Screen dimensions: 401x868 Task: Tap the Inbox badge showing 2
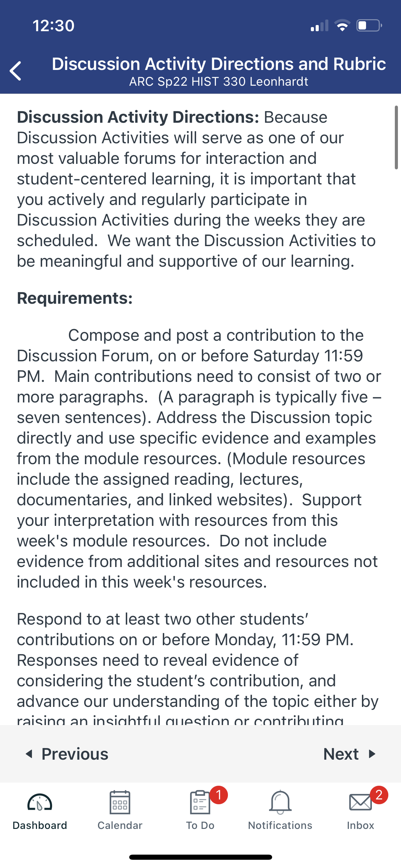coord(379,795)
